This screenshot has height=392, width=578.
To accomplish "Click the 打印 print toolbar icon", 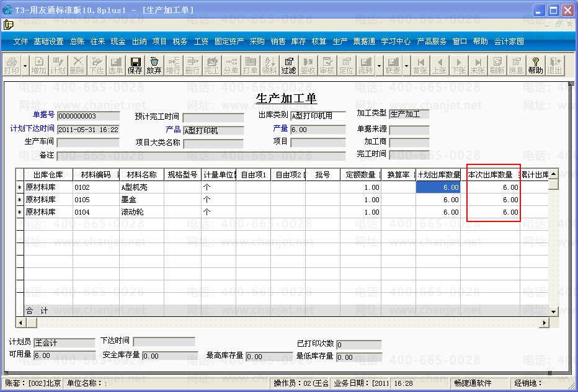I will click(11, 65).
